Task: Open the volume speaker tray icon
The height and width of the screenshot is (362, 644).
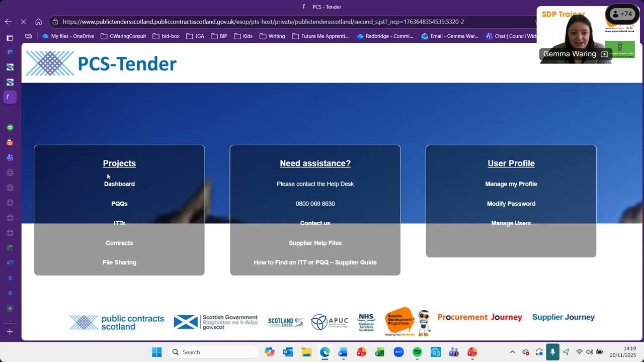Action: [589, 352]
